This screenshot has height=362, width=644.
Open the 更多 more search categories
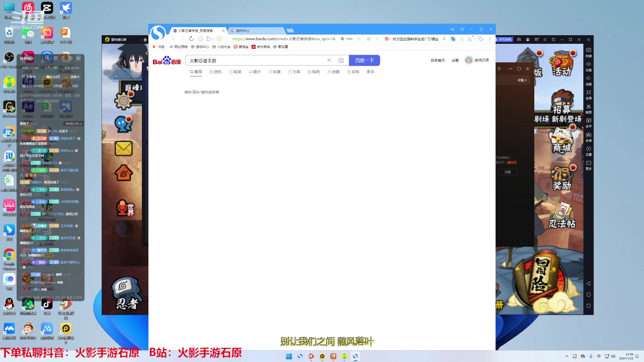pyautogui.click(x=371, y=72)
